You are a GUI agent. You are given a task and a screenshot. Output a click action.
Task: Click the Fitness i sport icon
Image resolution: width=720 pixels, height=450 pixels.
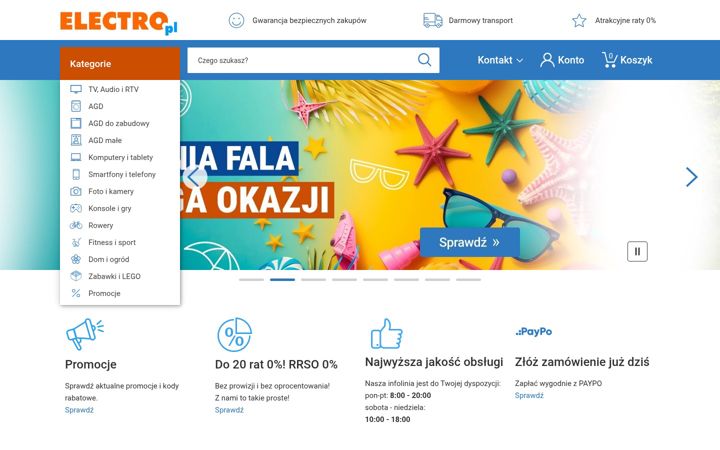pyautogui.click(x=76, y=242)
